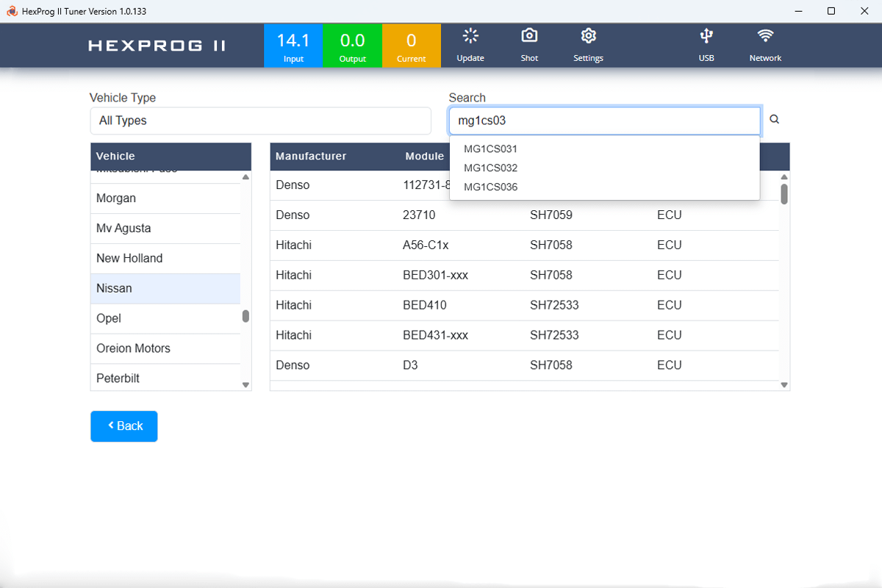Select the Denso 23710 module row
Screen dimensions: 882x588
click(x=525, y=215)
